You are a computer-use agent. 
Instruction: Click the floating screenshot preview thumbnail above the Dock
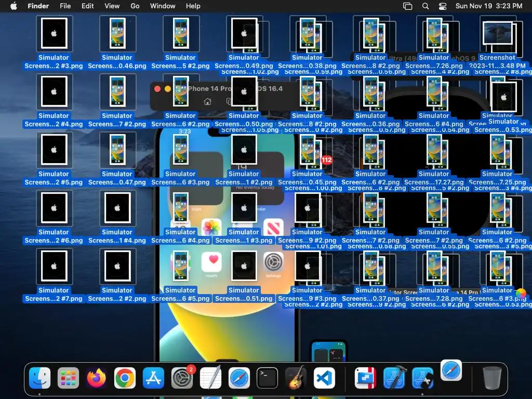329,351
